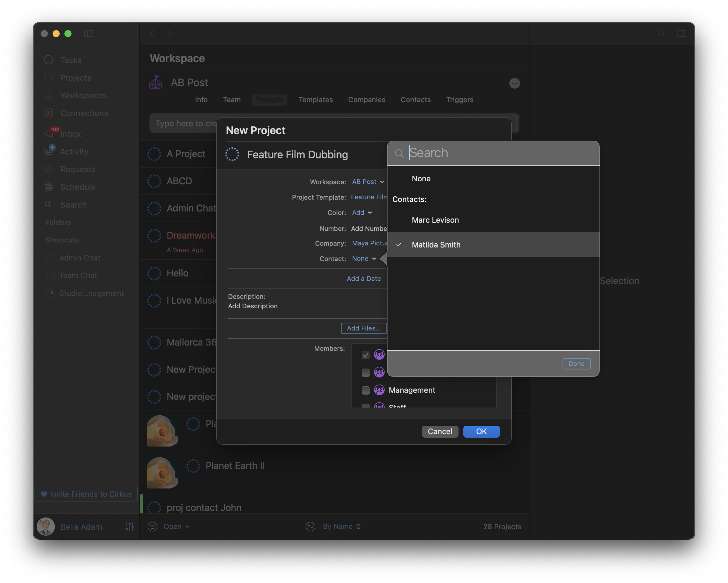Image resolution: width=728 pixels, height=583 pixels.
Task: Select Marc Levison from contacts list
Action: [435, 220]
